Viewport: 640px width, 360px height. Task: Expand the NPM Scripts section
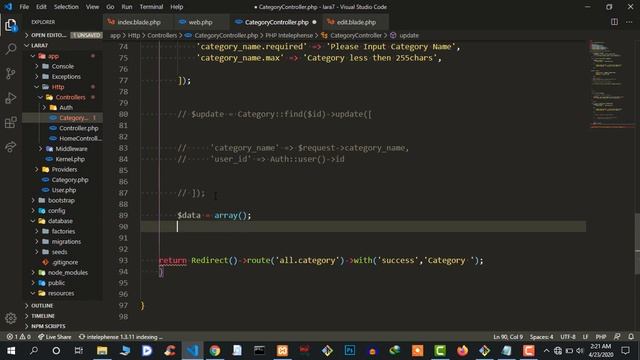point(48,326)
